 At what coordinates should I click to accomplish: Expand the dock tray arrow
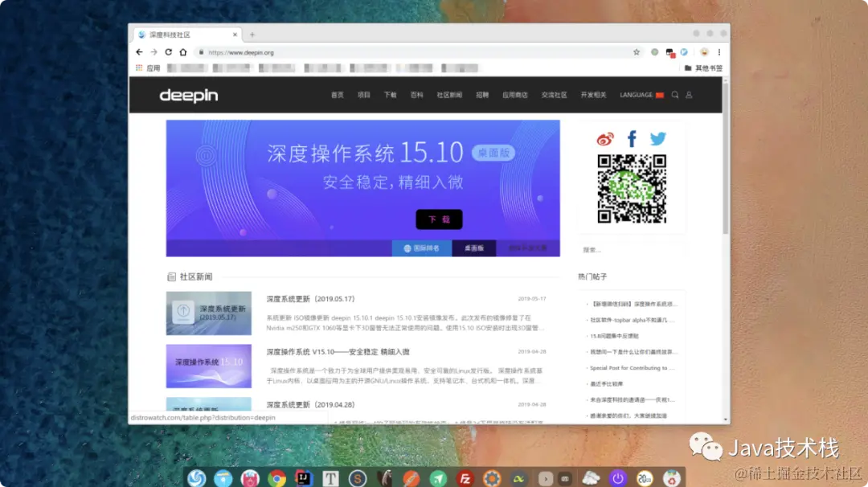(x=545, y=479)
